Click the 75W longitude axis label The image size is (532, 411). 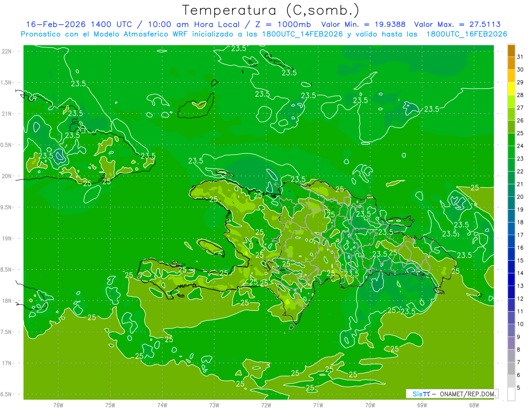click(110, 405)
